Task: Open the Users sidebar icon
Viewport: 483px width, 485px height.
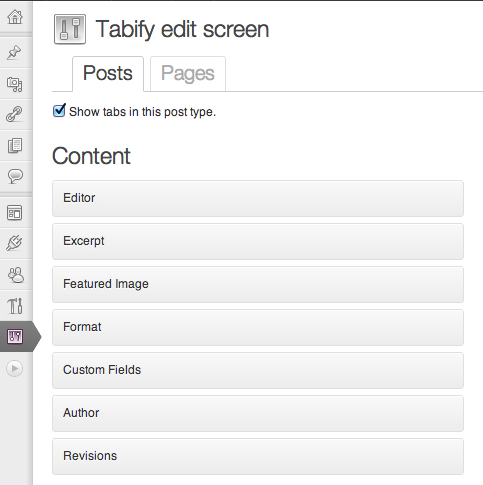Action: pos(16,275)
